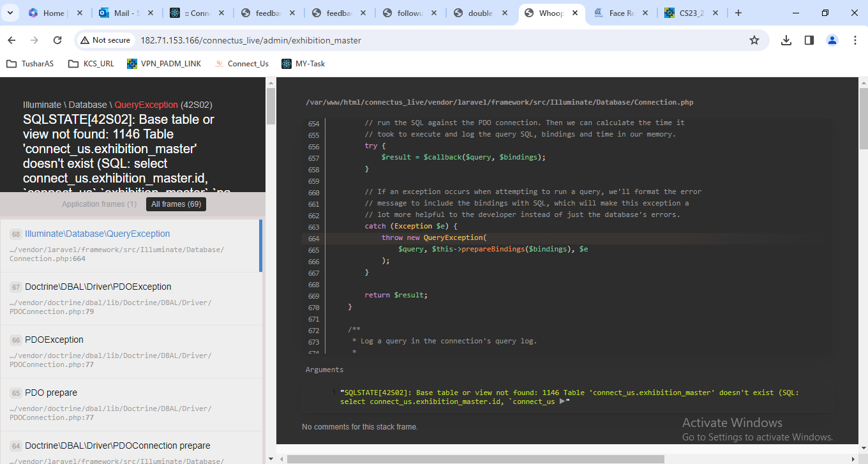868x464 pixels.
Task: Open the VPN_PADM_LINK bookmark
Action: (164, 64)
